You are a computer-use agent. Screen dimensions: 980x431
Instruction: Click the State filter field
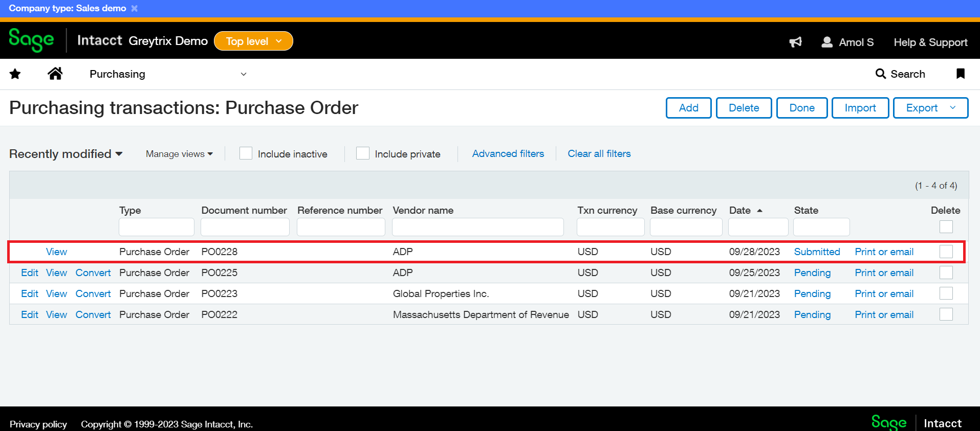pos(821,227)
